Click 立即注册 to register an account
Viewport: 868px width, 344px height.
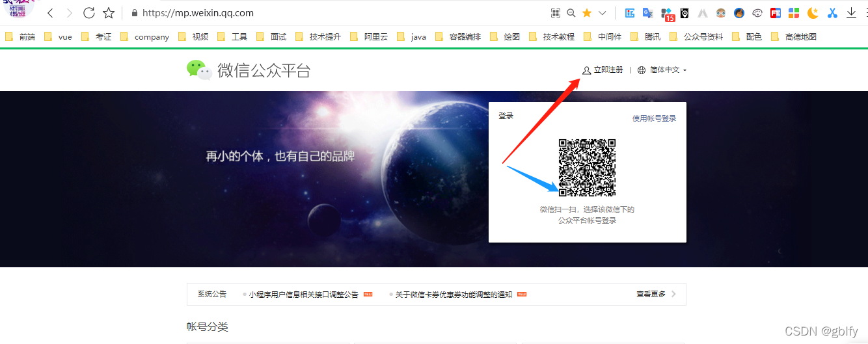click(x=608, y=70)
